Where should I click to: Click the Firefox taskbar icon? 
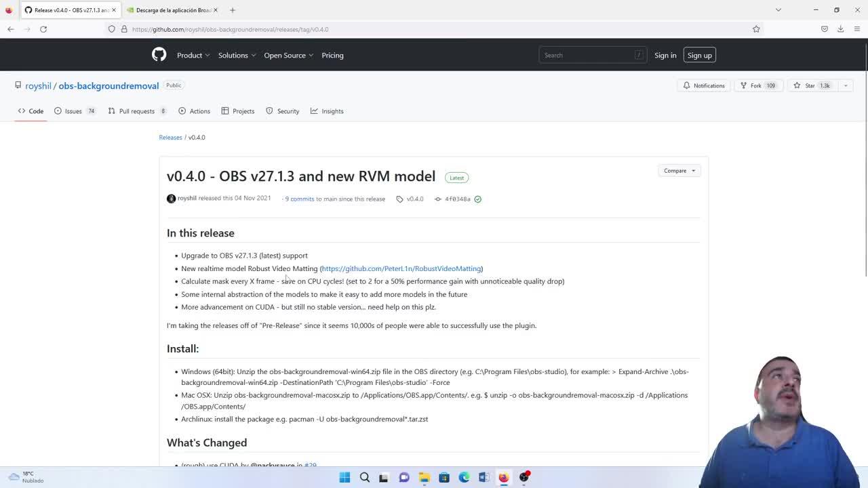click(504, 477)
